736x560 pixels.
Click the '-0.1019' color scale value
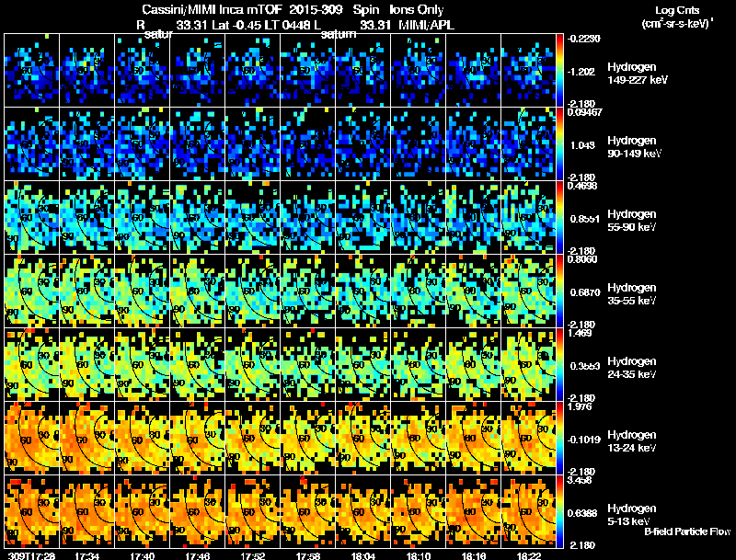[584, 440]
